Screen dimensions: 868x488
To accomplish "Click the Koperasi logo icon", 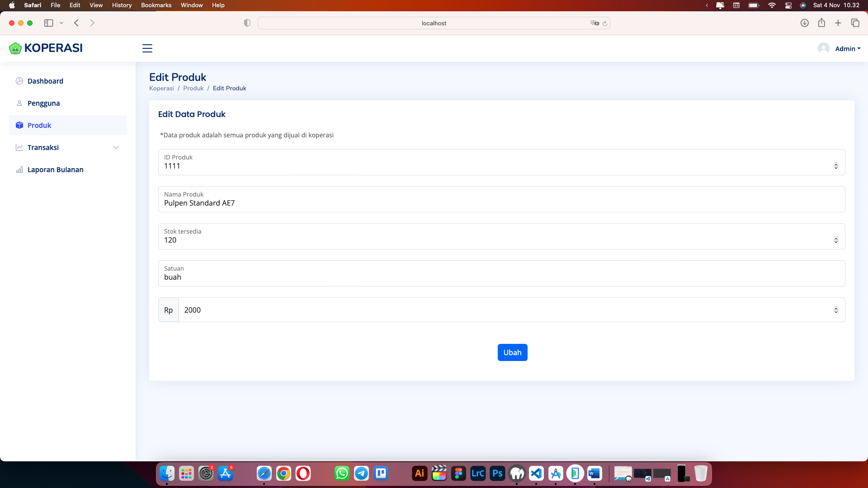I will point(15,48).
